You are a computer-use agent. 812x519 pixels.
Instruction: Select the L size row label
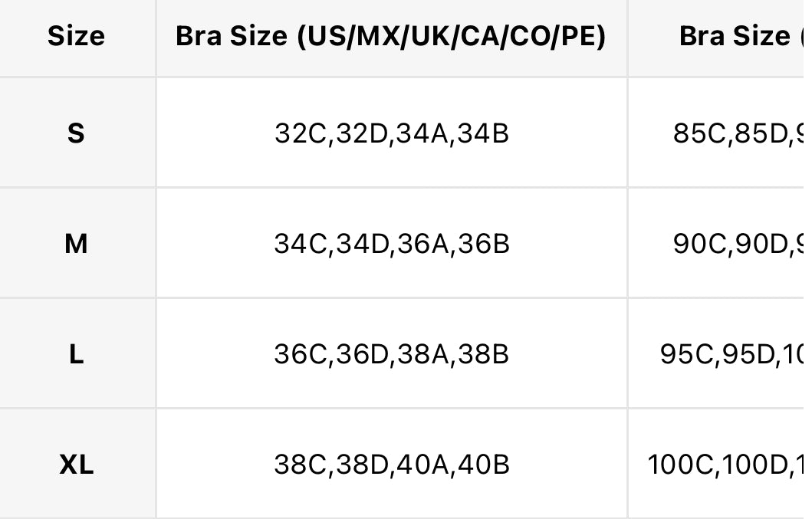pyautogui.click(x=76, y=354)
